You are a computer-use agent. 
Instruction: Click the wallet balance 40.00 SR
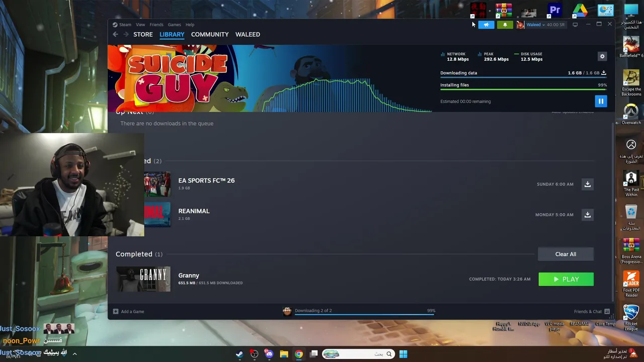click(x=555, y=25)
